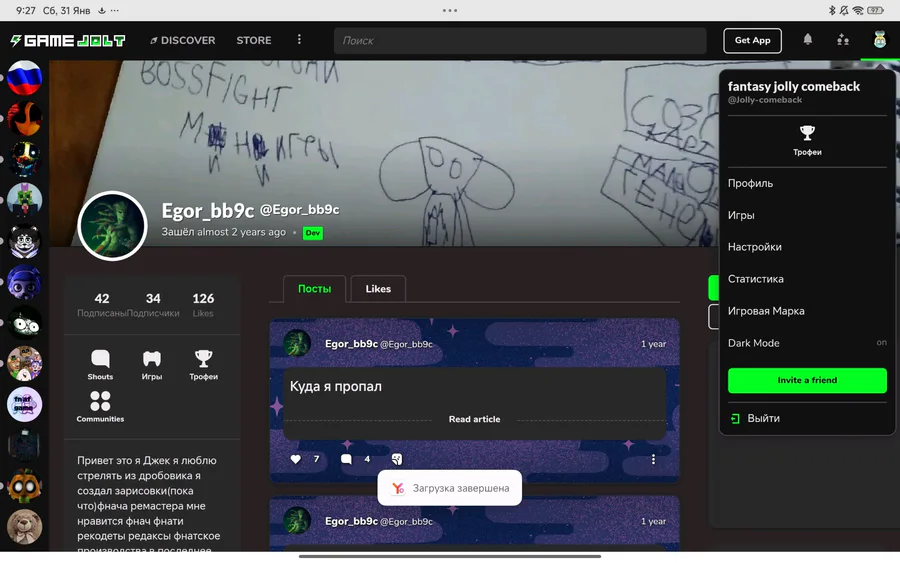Open the user avatar menu in top bar
Viewport: 900px width, 563px height.
(x=879, y=40)
